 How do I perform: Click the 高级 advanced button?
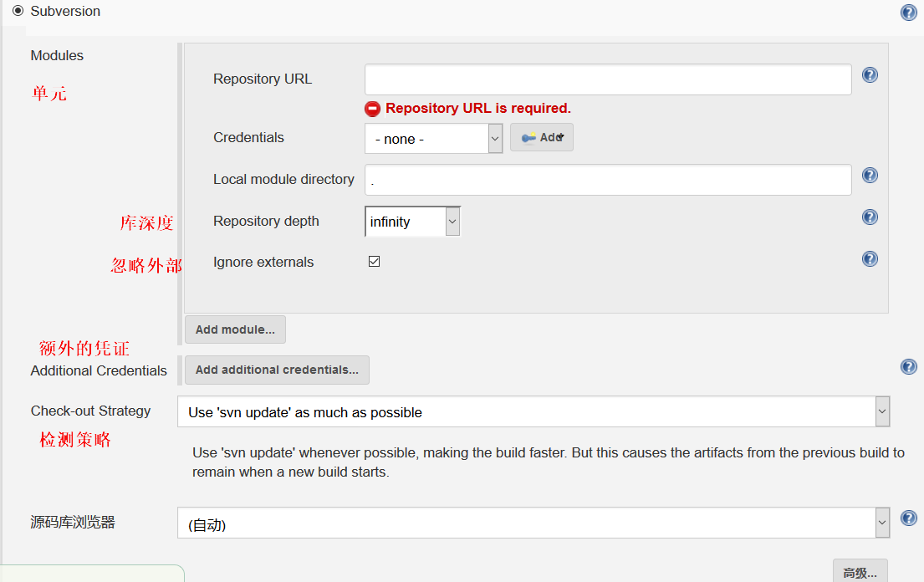point(860,571)
